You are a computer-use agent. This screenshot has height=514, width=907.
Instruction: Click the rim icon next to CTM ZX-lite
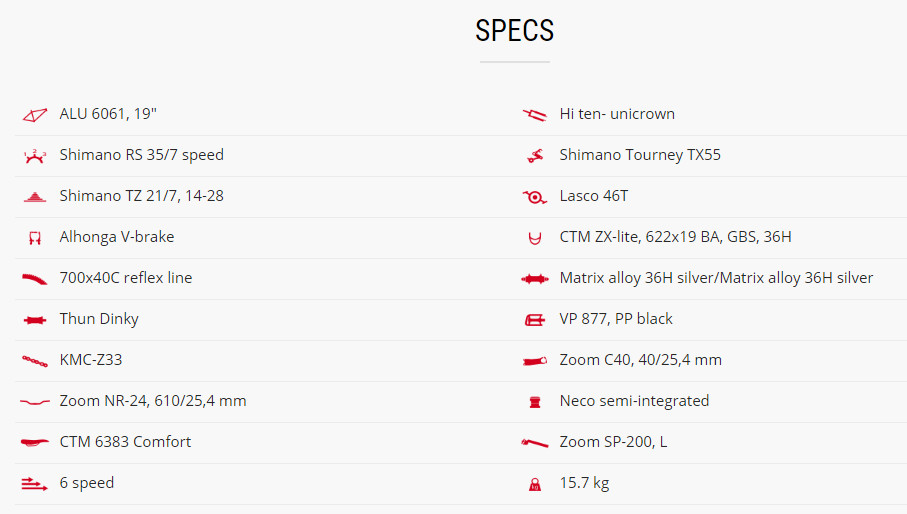[535, 238]
